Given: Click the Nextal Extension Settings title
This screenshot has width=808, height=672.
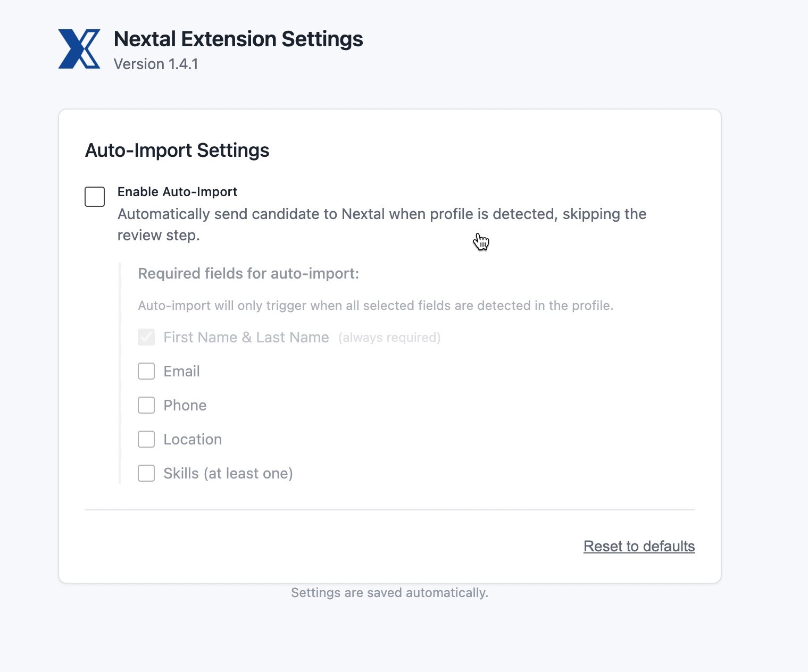Looking at the screenshot, I should click(x=238, y=39).
